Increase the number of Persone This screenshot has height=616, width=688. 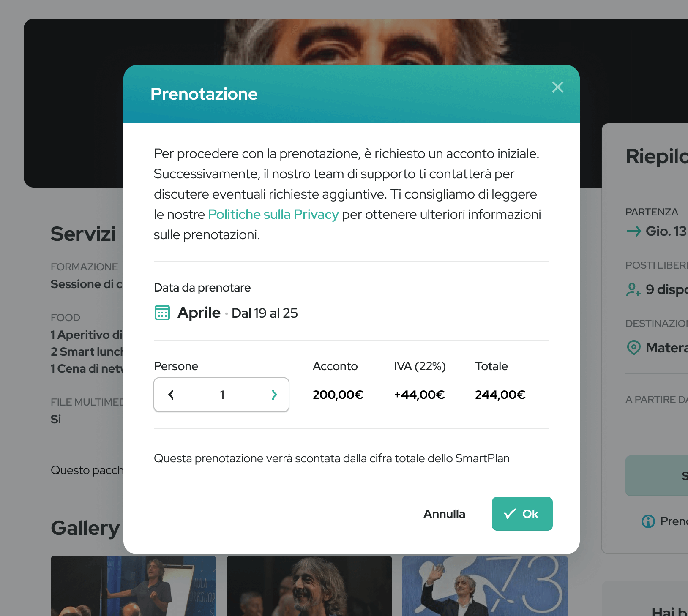274,395
